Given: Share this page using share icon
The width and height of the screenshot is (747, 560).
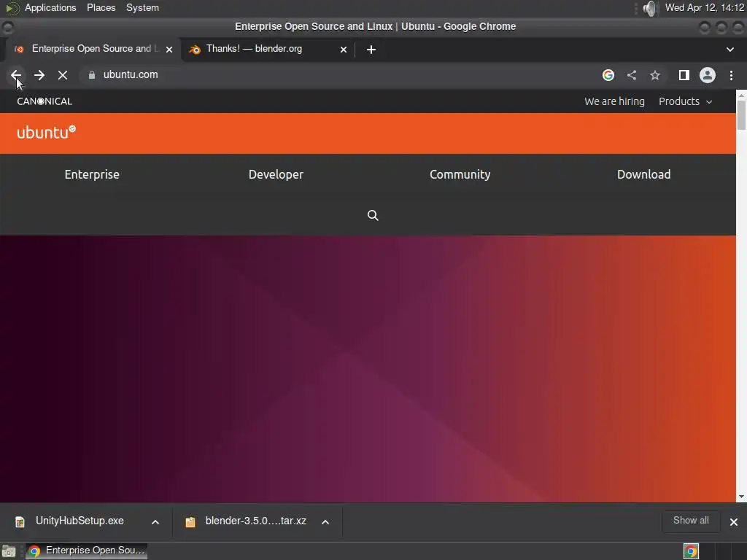Looking at the screenshot, I should pyautogui.click(x=632, y=75).
